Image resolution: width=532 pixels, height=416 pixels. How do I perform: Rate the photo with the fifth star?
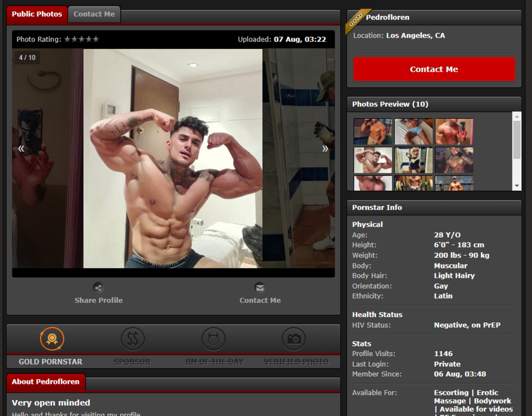(96, 39)
